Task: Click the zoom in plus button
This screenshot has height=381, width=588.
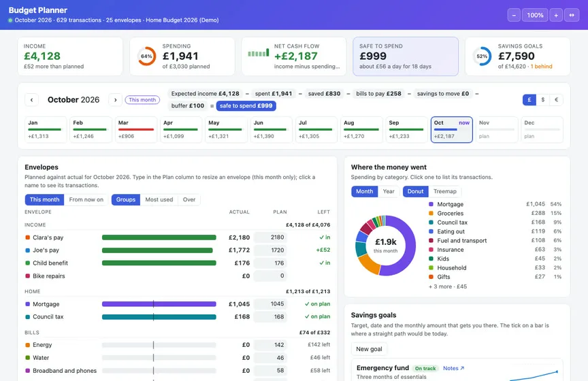Action: pos(556,15)
